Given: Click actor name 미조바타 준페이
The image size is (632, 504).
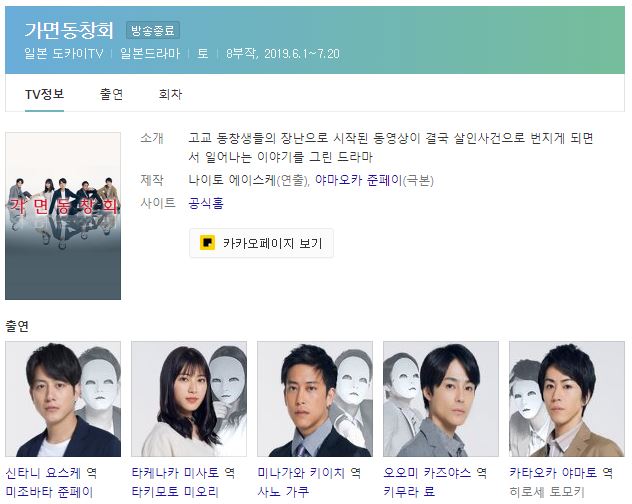Looking at the screenshot, I should (x=49, y=492).
